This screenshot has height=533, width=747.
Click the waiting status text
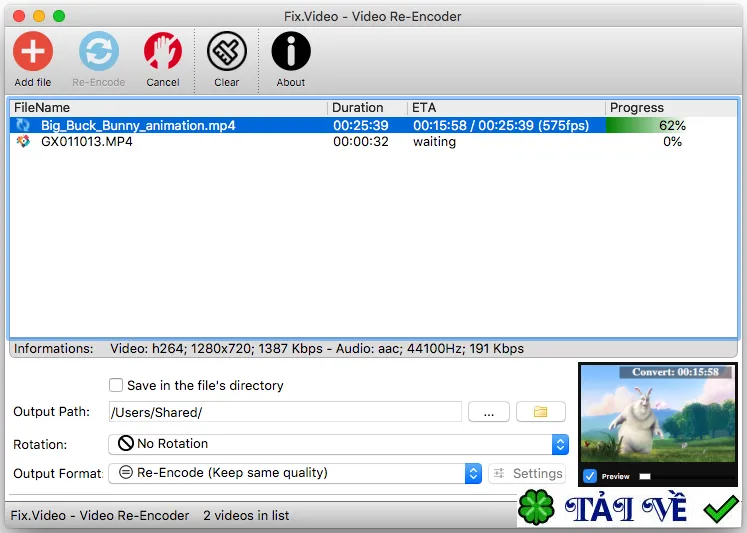434,142
